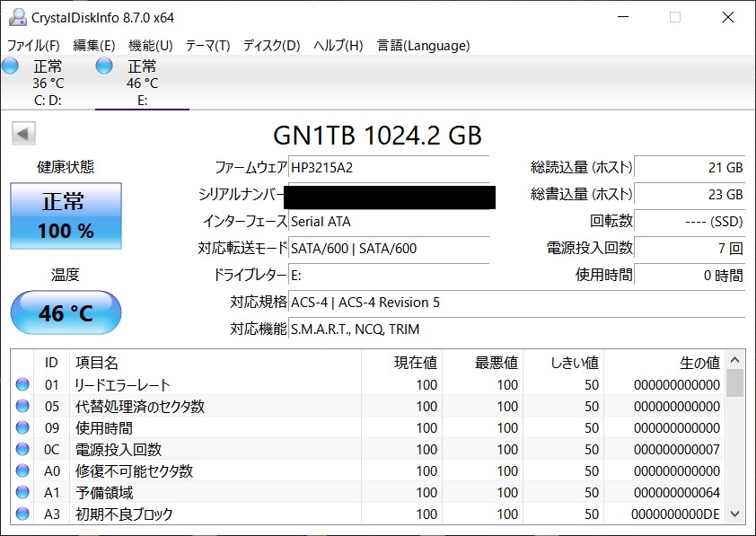Minimize the CrystalDiskInfo window
Viewport: 756px width, 536px height.
coord(623,17)
